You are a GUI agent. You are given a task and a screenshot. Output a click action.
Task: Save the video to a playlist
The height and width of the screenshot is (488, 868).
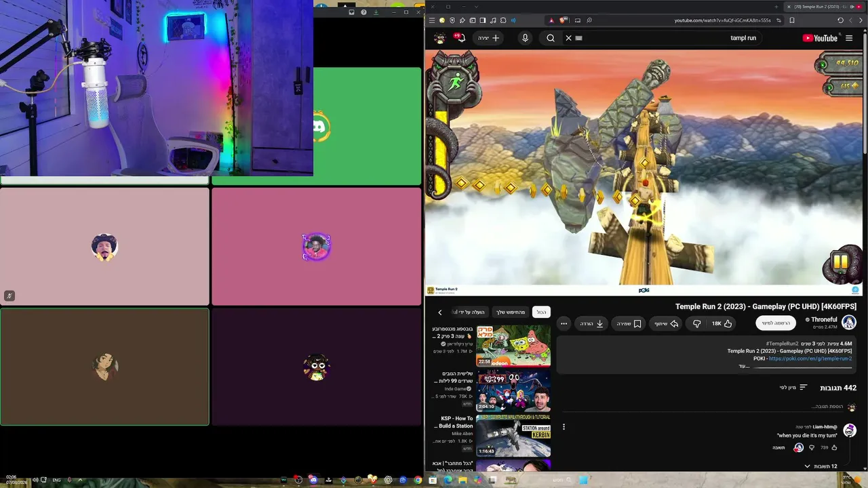(629, 324)
